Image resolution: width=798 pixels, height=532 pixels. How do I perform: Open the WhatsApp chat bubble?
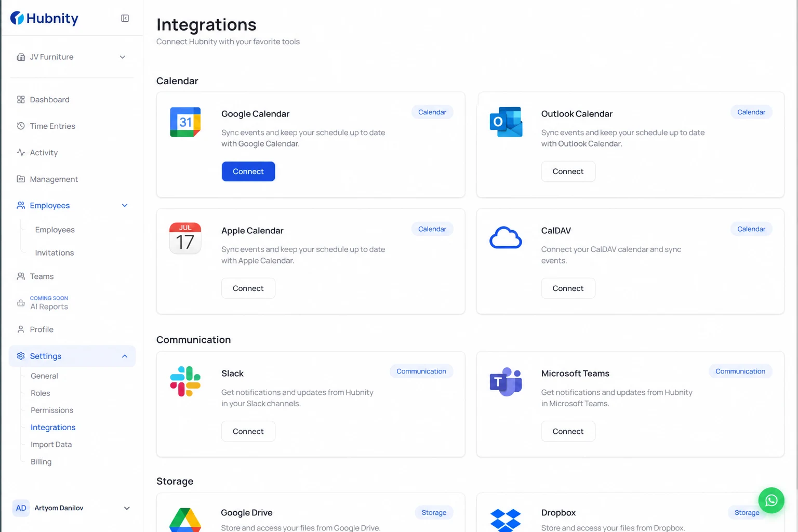coord(772,500)
